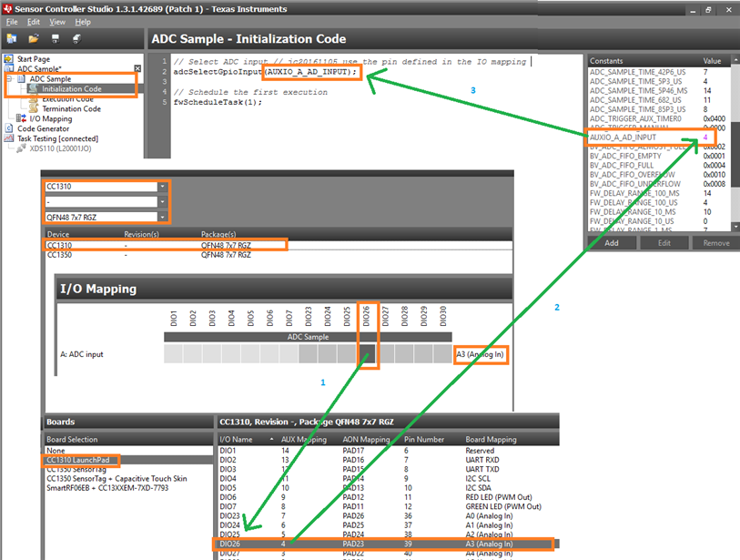
Task: Select the AUXIO_A_AD_INPUT constant row
Action: [x=659, y=137]
